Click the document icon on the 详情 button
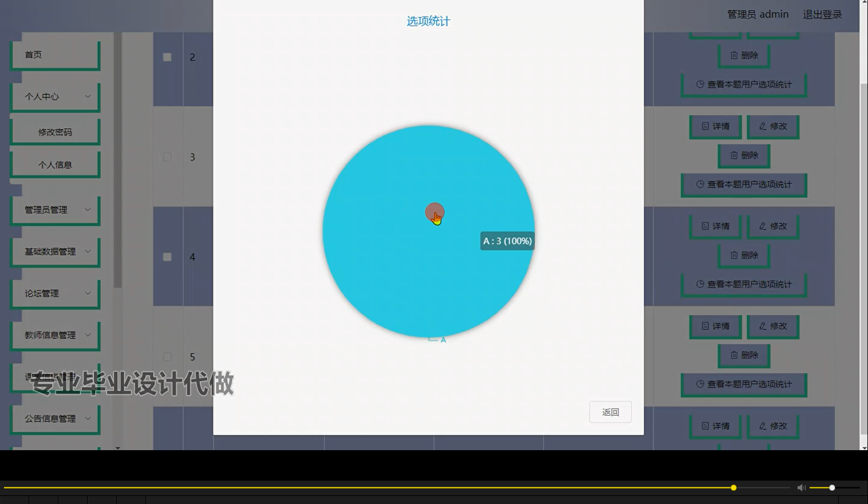 tap(705, 127)
